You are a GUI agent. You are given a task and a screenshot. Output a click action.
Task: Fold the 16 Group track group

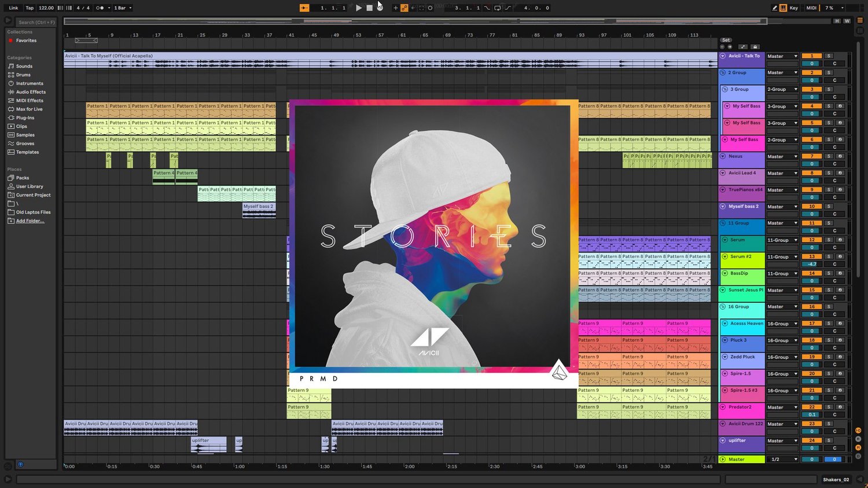click(723, 307)
